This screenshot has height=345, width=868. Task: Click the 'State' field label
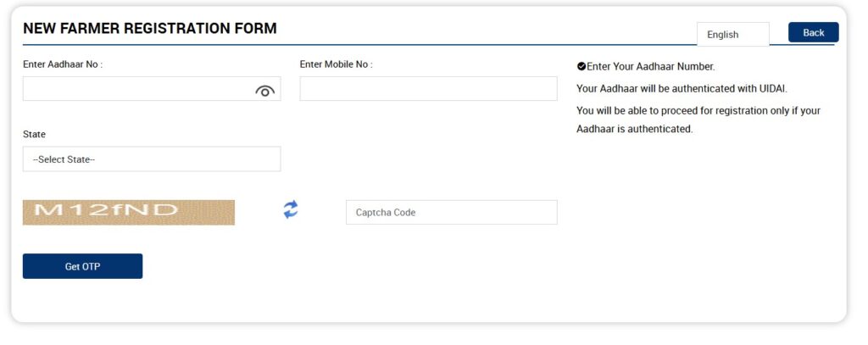35,135
